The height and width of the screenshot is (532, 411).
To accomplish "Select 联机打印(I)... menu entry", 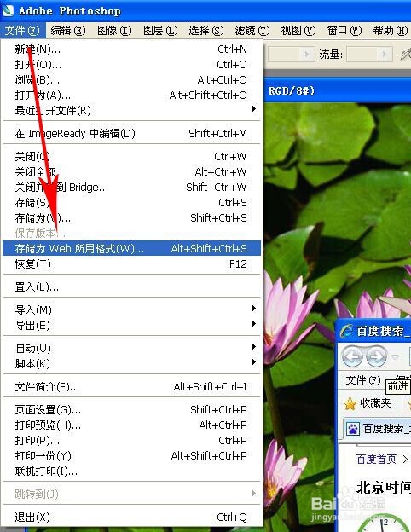I will tap(131, 471).
